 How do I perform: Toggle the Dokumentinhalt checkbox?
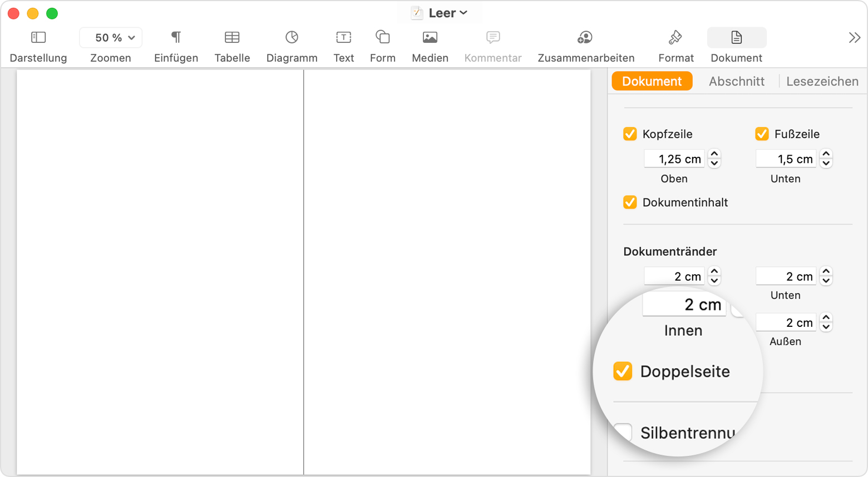[630, 202]
